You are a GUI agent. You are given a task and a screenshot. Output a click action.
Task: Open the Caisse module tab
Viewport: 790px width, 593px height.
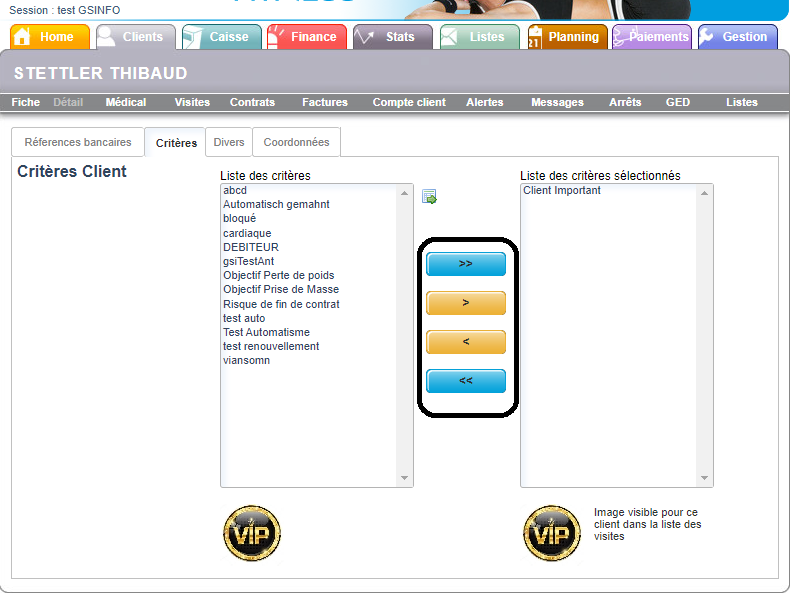pos(222,37)
